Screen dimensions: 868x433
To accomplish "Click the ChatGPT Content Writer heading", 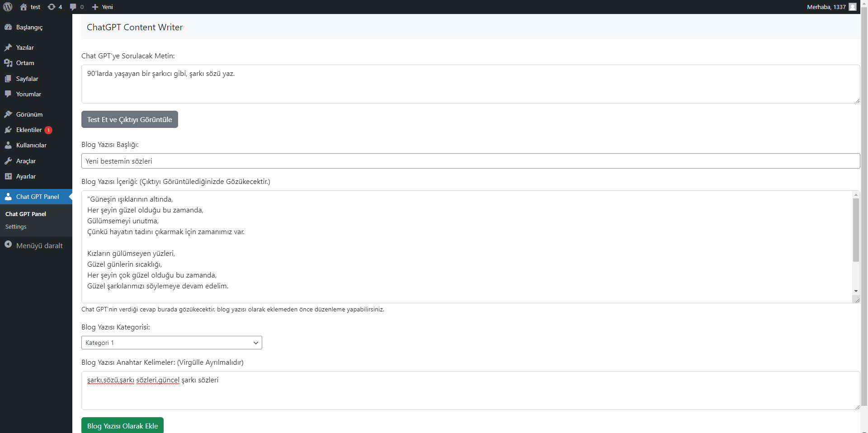I will tap(135, 27).
